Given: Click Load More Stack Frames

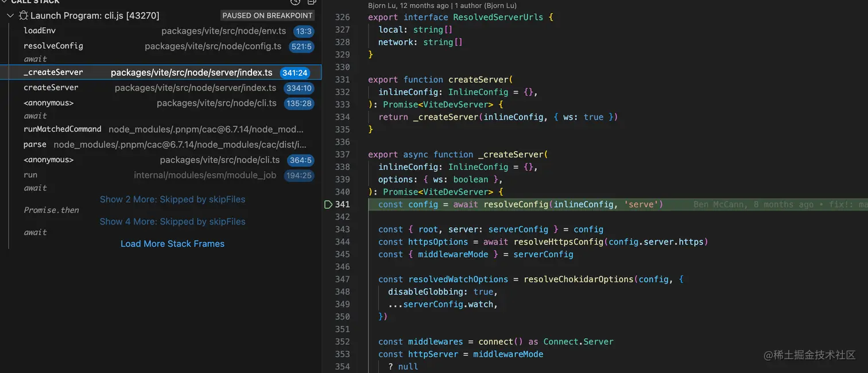Looking at the screenshot, I should tap(172, 244).
